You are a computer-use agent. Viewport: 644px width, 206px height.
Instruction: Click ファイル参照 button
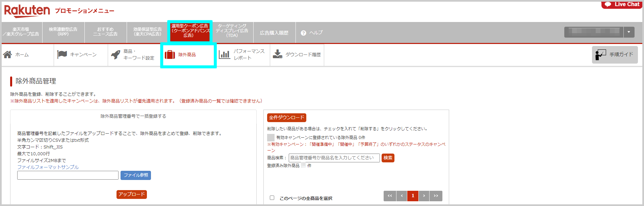point(136,175)
